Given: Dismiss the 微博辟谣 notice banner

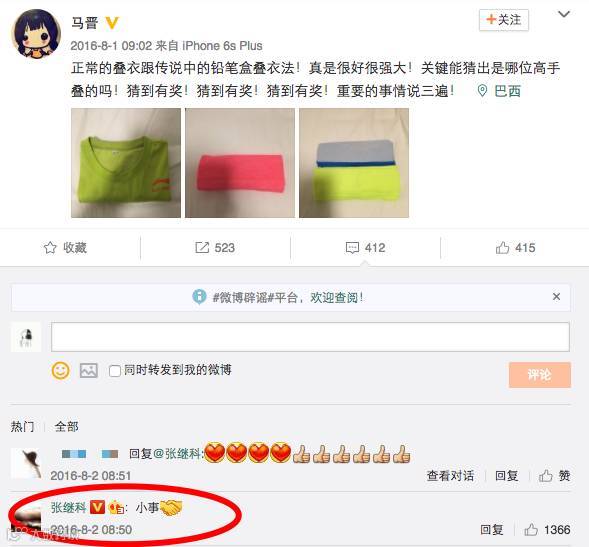Looking at the screenshot, I should [556, 297].
